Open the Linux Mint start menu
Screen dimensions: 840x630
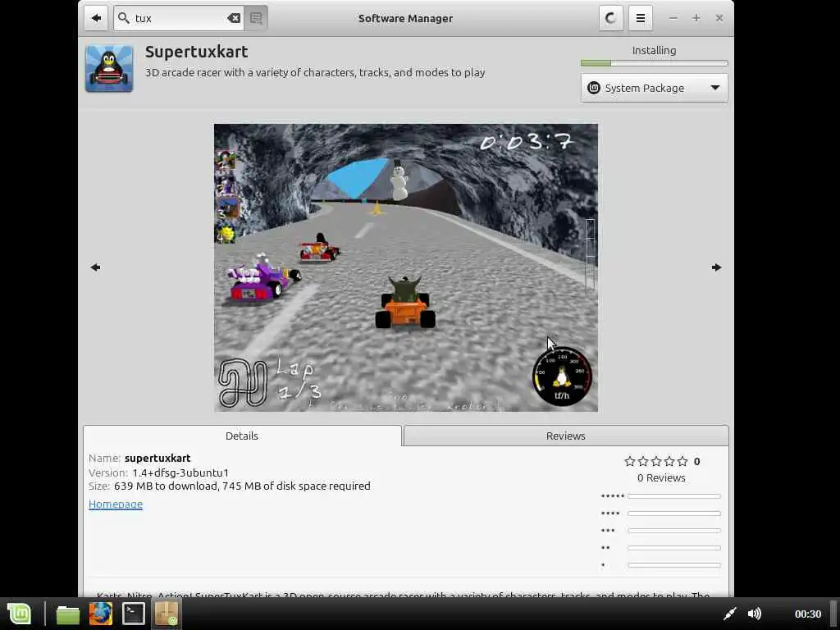click(x=20, y=614)
